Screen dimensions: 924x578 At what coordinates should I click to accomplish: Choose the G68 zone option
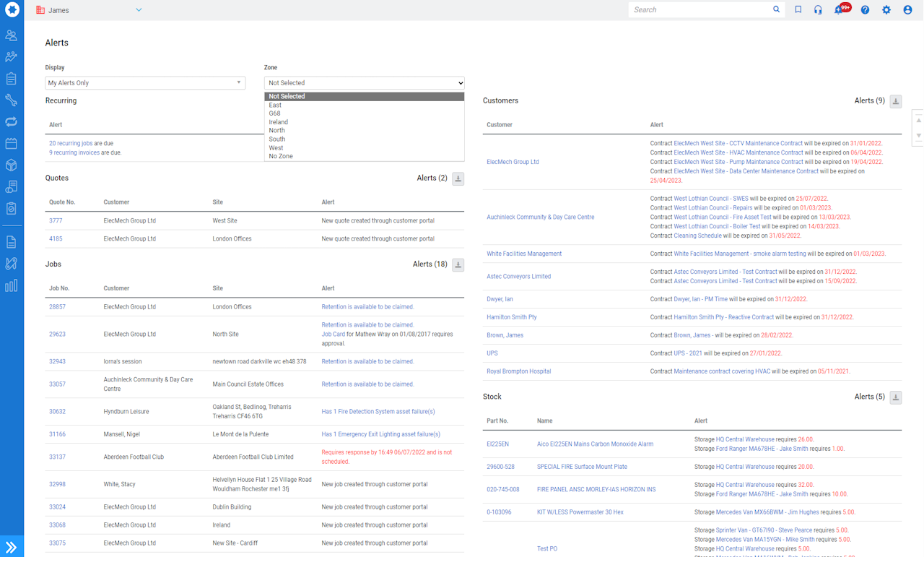(365, 113)
